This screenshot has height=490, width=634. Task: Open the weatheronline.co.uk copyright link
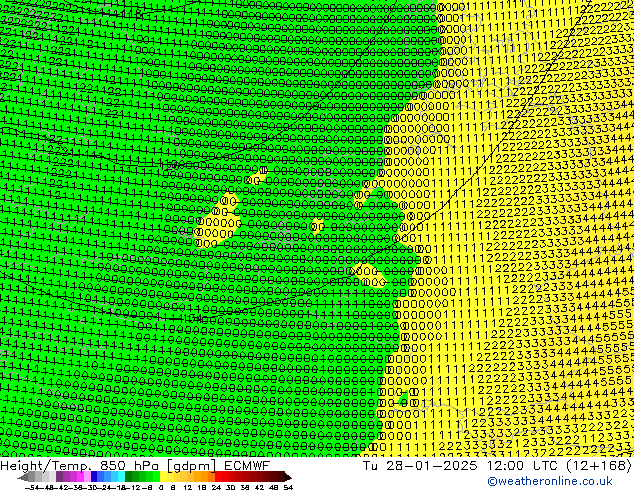[549, 481]
